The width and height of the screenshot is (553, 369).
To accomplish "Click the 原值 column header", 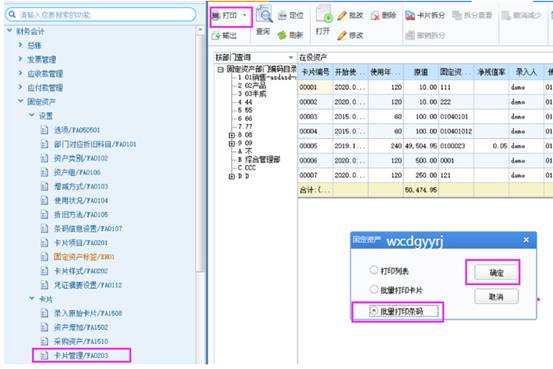I will click(421, 72).
